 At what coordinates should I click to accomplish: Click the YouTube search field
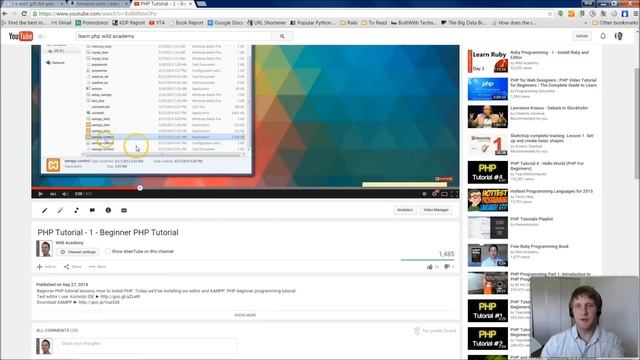tap(173, 36)
